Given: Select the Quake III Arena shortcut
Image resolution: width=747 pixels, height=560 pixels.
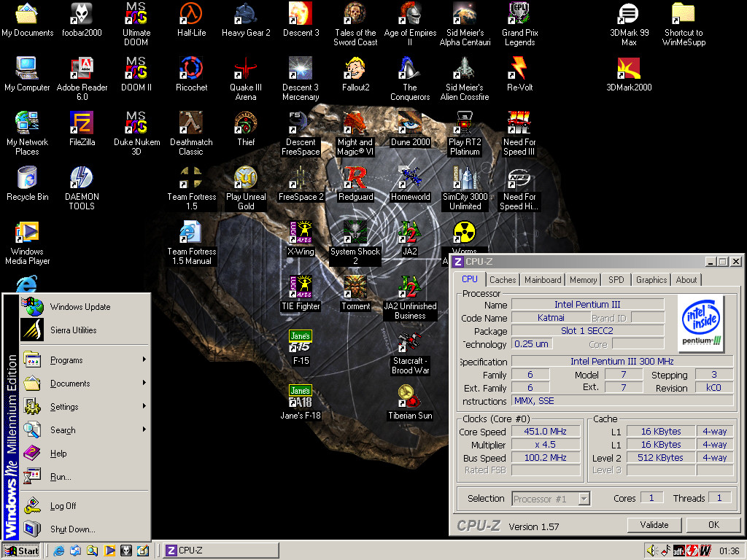Looking at the screenshot, I should pyautogui.click(x=246, y=69).
